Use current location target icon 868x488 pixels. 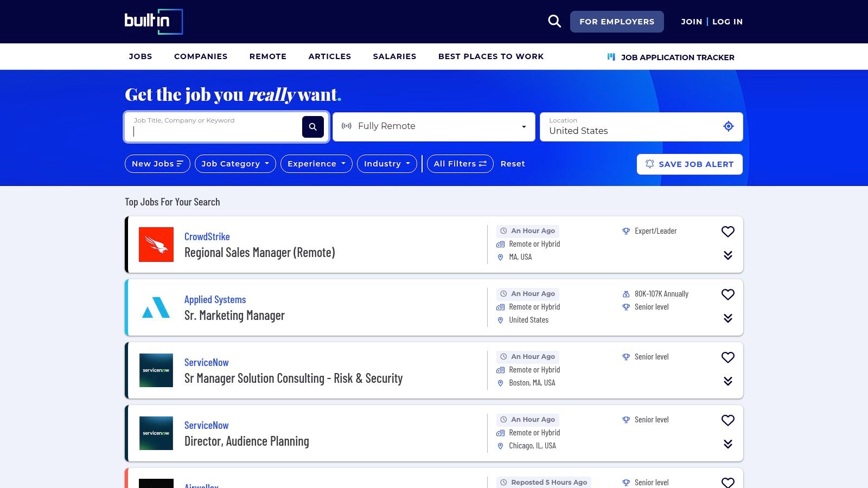pos(728,126)
